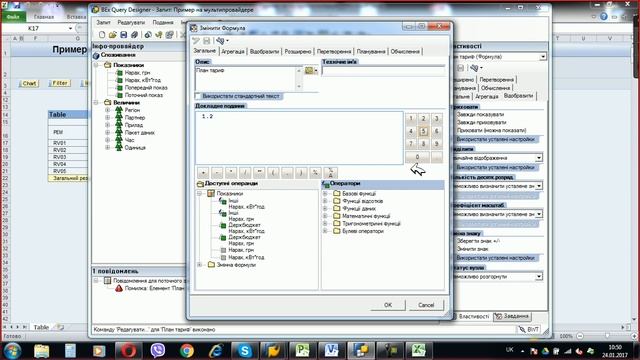640x360 pixels.
Task: Insert closing parenthesis into formula
Action: (301, 173)
